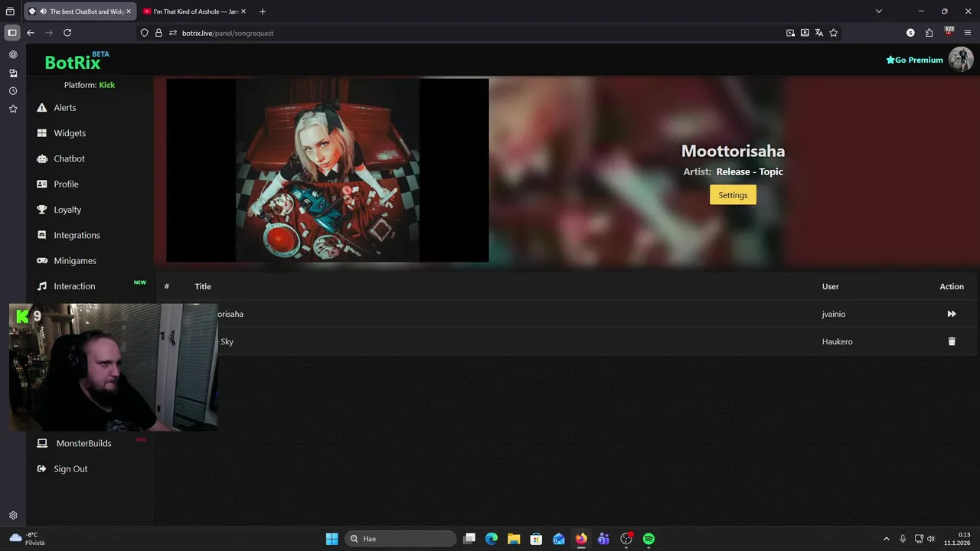Switch to the YouTube browser tab
The width and height of the screenshot is (980, 551).
pos(196,11)
